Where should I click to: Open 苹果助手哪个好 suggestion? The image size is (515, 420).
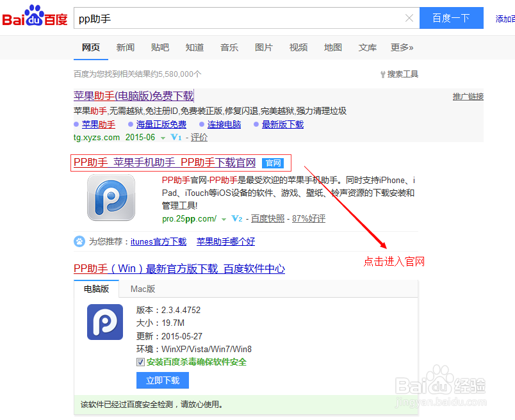pyautogui.click(x=225, y=241)
